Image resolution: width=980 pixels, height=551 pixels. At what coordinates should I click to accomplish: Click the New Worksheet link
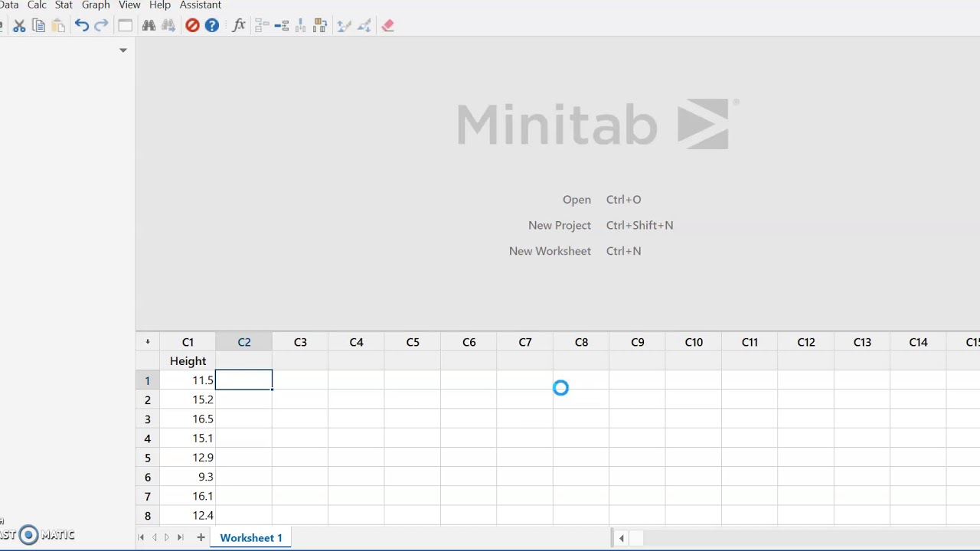[550, 251]
